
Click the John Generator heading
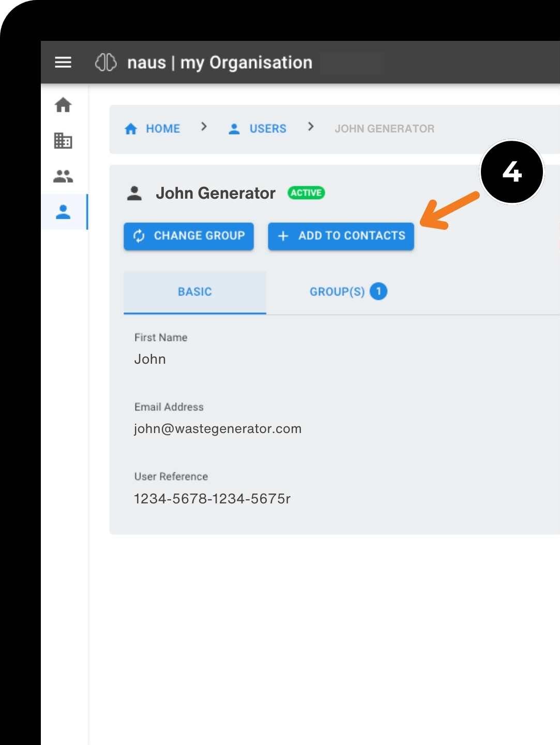coord(216,193)
